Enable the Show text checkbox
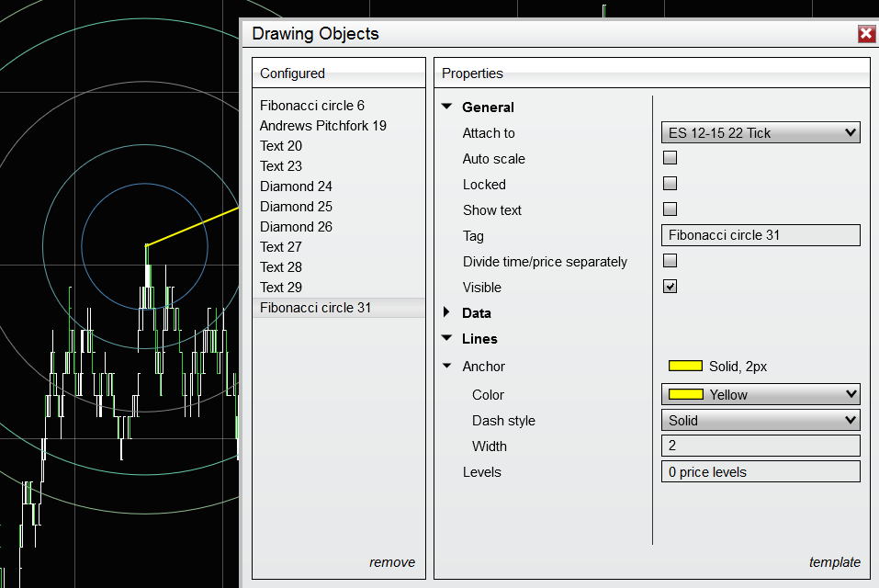Viewport: 879px width, 588px height. [x=670, y=209]
